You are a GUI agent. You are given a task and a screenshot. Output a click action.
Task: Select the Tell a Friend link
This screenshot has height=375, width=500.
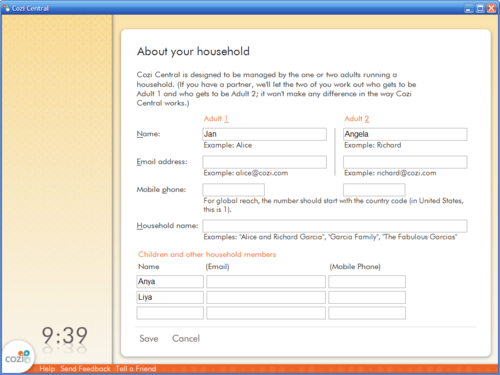(x=136, y=369)
